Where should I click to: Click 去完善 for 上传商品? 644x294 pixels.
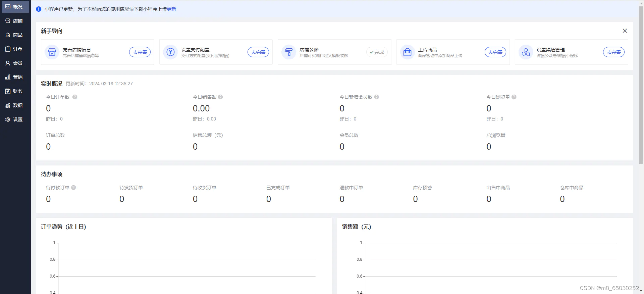point(495,52)
